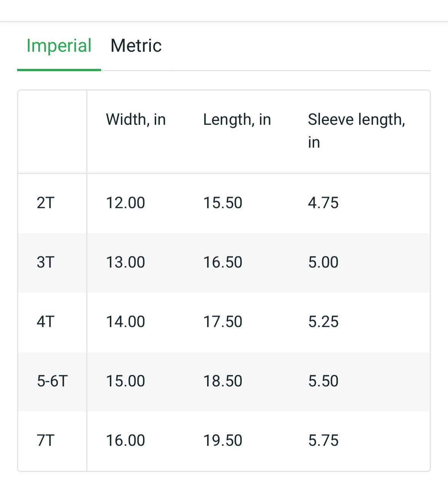Click the 18.50 length value for 5-6T
The image size is (448, 504).
point(223,381)
